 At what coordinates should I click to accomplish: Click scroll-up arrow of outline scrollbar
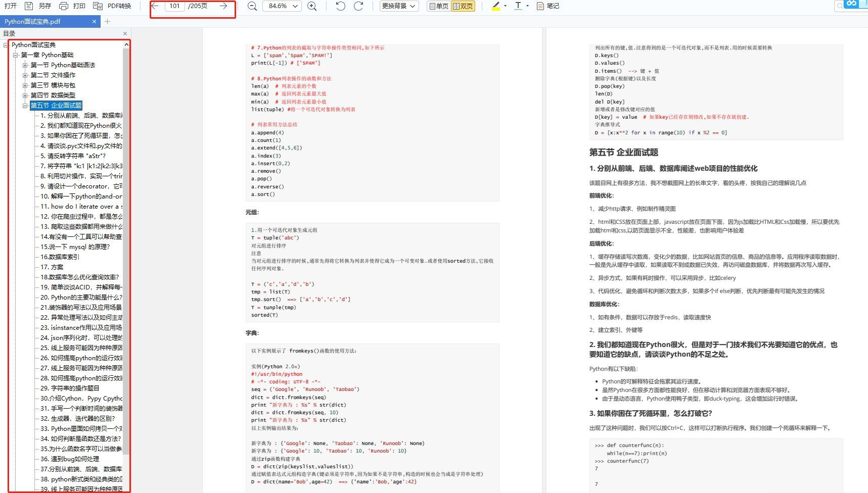click(126, 45)
